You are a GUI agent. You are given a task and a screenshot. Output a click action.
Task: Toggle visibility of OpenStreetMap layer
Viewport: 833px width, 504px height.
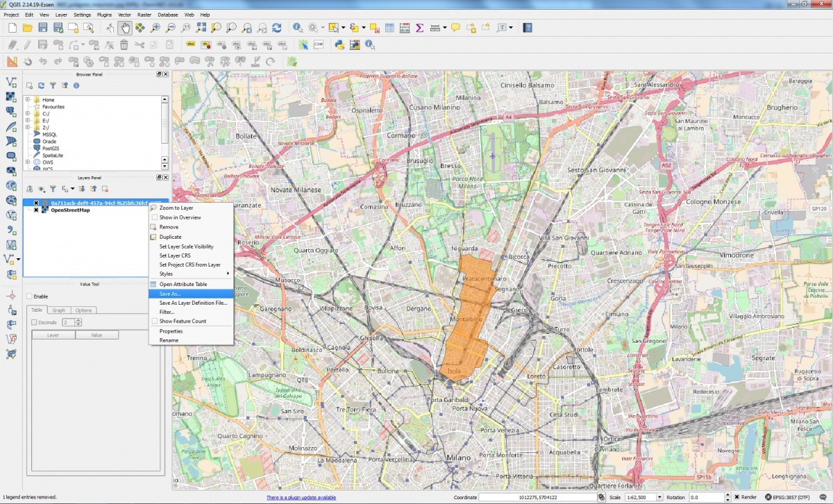point(36,210)
